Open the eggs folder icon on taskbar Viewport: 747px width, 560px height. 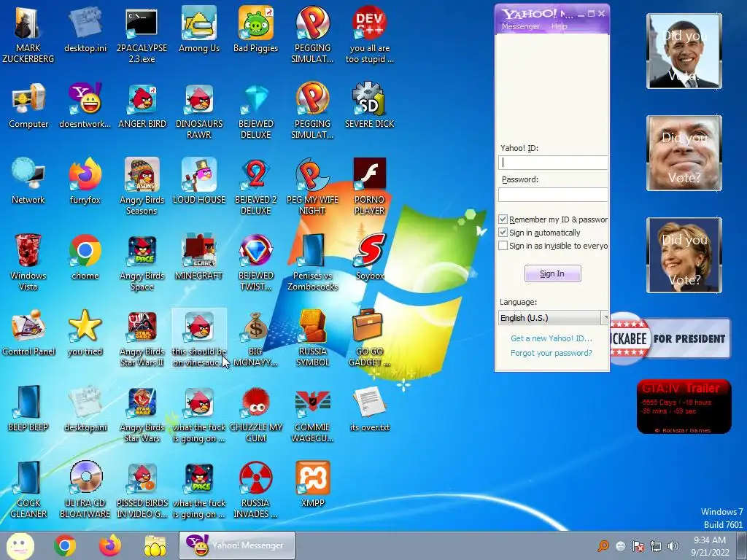[x=155, y=545]
